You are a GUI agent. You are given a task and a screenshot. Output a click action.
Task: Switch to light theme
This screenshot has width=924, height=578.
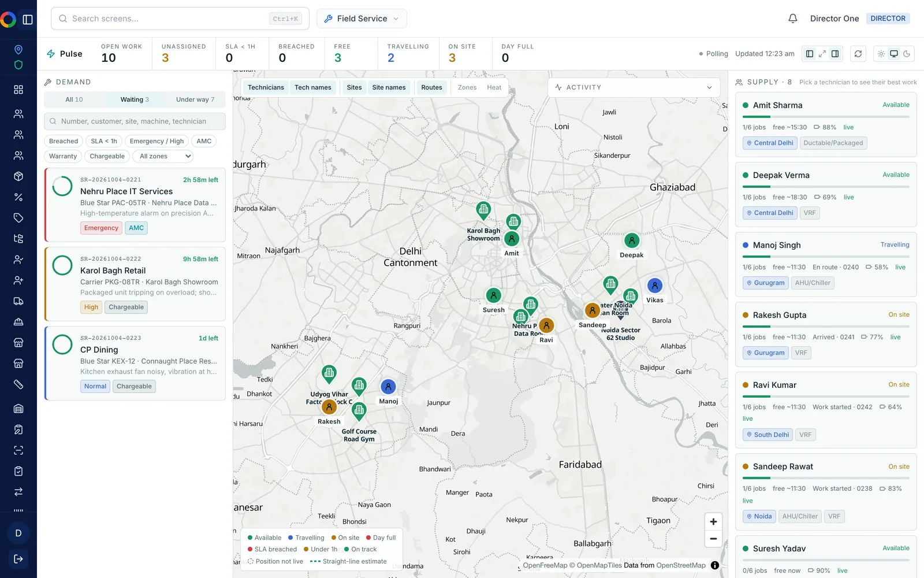[881, 54]
